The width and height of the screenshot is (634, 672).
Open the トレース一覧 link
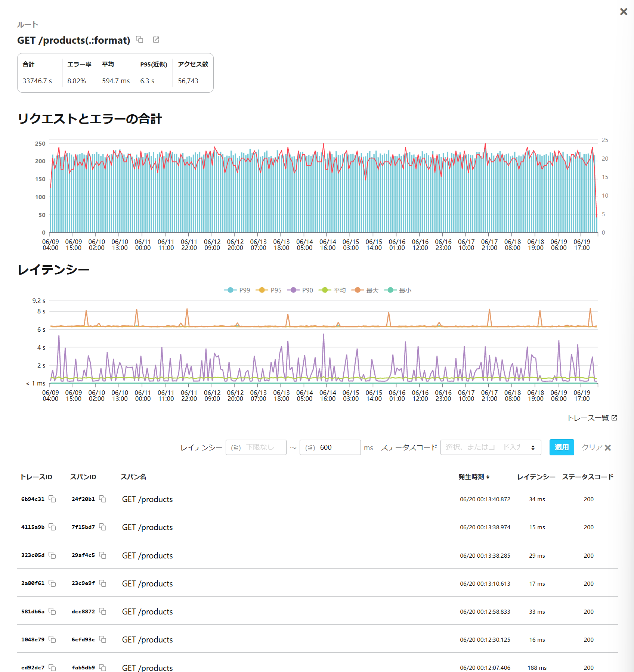pos(592,418)
